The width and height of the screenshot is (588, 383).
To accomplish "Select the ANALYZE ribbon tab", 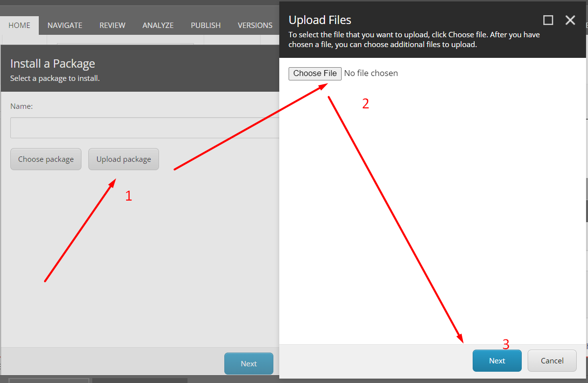I will click(158, 26).
